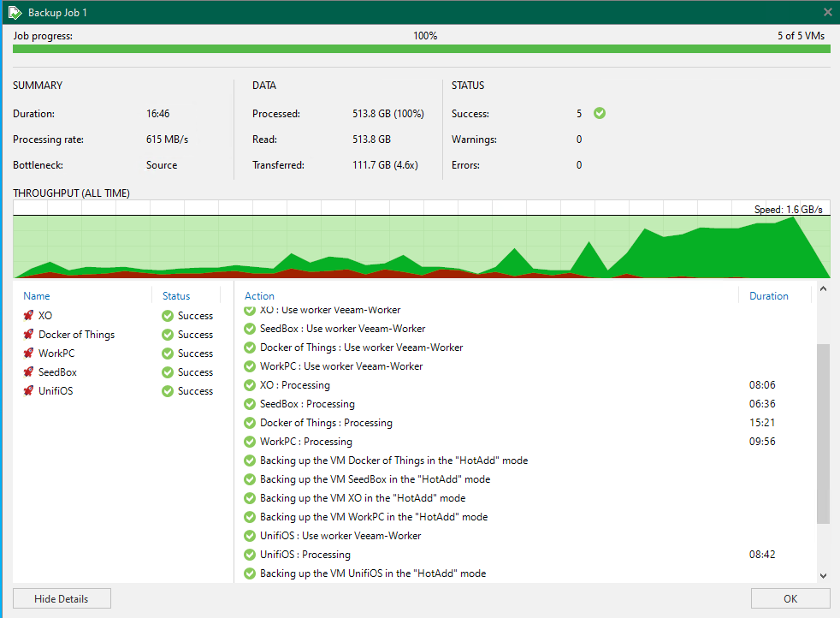This screenshot has height=618, width=840.
Task: Click the Veeam Backup Job title icon
Action: (x=15, y=12)
